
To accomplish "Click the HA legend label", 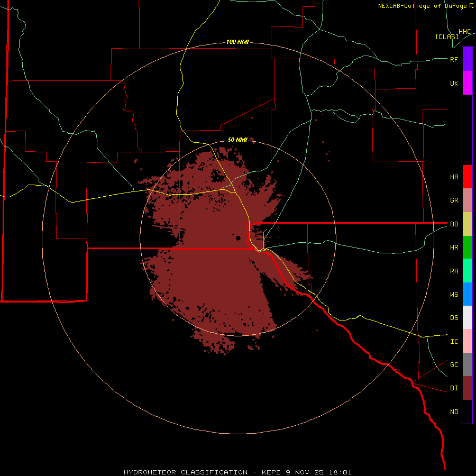I will 454,177.
